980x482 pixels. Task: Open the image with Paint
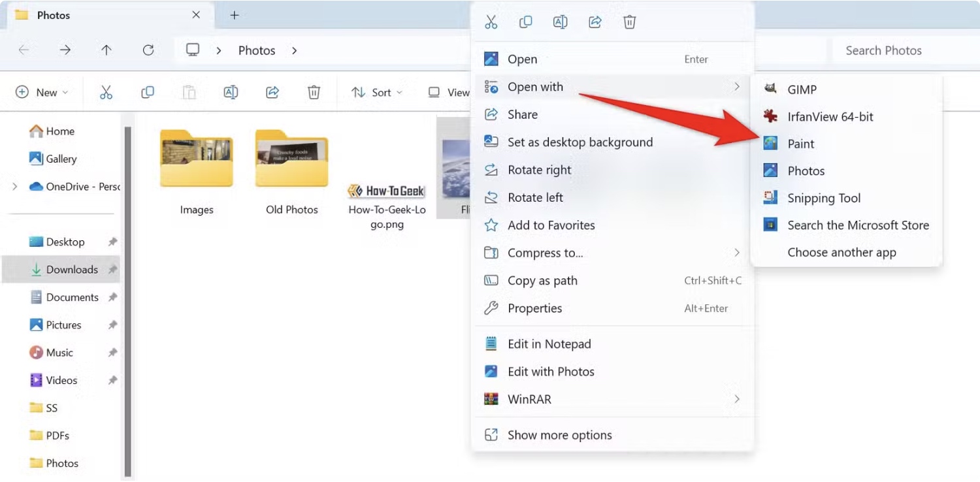tap(847, 144)
